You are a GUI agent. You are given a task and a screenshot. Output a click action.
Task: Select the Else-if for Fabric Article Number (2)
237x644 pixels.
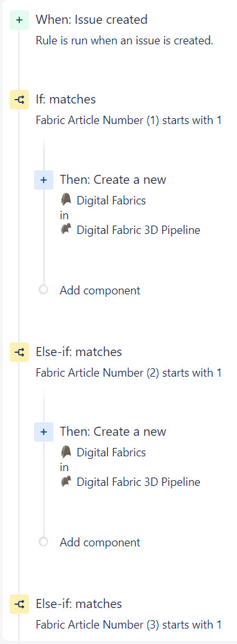click(x=79, y=352)
